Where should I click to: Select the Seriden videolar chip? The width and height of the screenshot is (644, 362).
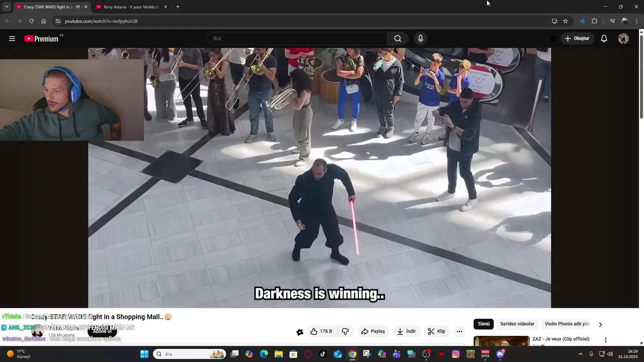(517, 324)
